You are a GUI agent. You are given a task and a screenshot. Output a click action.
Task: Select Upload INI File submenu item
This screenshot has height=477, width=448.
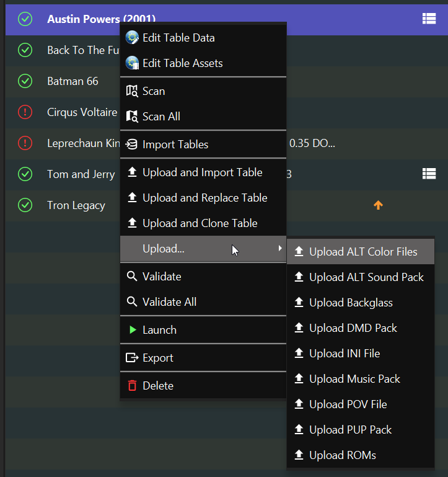point(361,354)
